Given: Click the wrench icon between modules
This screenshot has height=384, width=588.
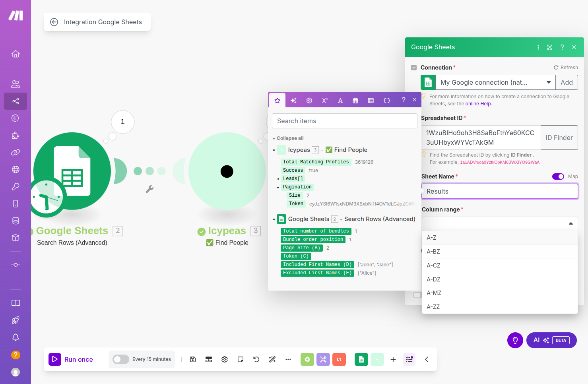Looking at the screenshot, I should [149, 189].
